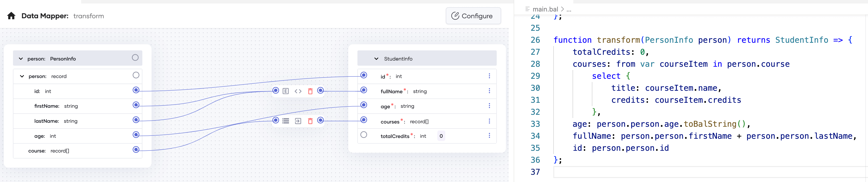
Task: Select the fullName mapping code line
Action: pos(715,136)
